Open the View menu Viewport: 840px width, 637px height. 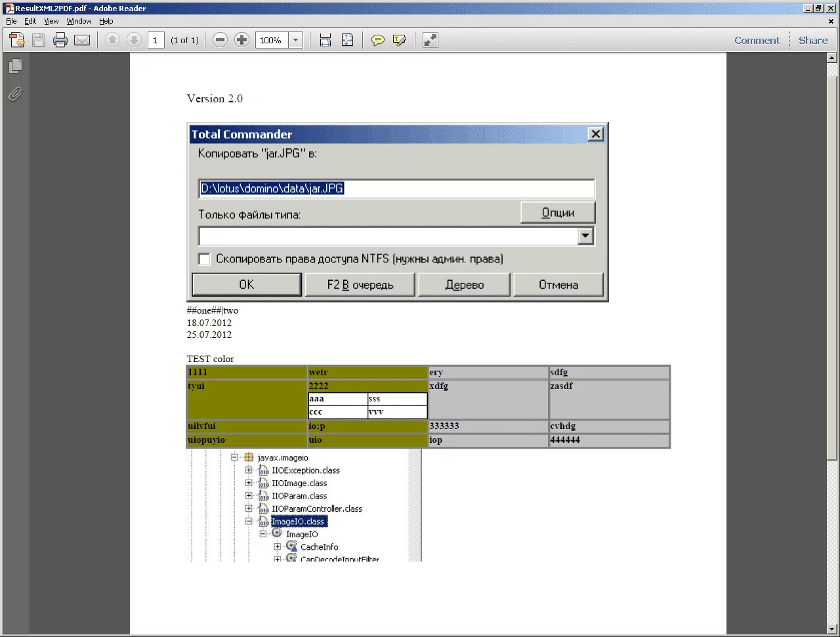51,21
